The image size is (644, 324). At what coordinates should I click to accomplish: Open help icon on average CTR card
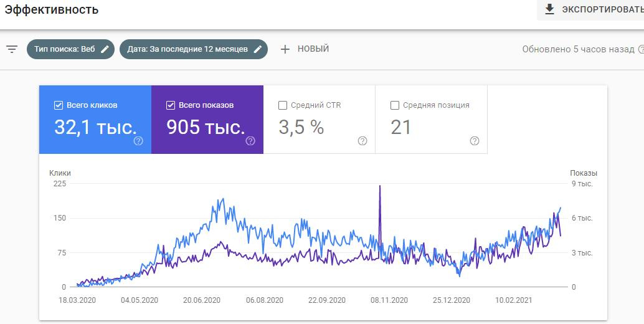(x=362, y=141)
